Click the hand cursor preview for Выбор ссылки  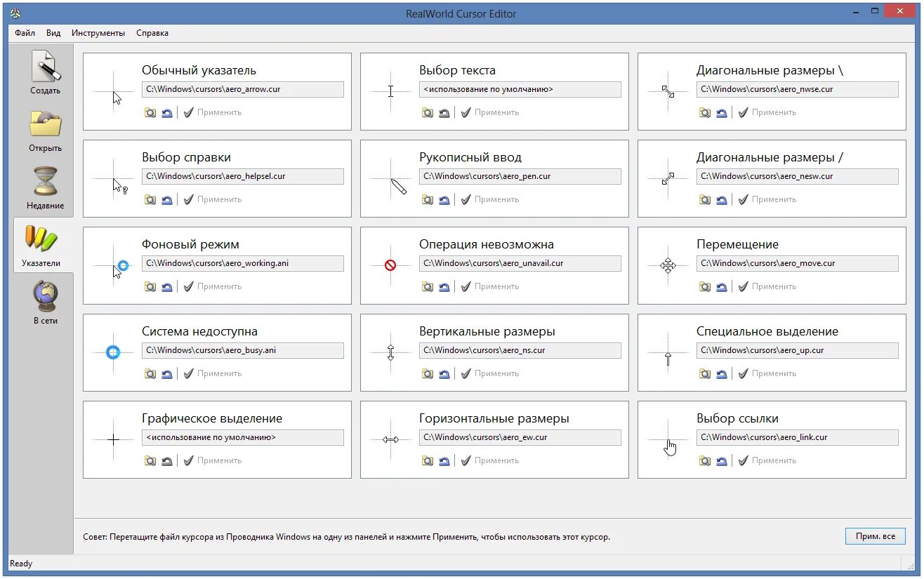(671, 447)
